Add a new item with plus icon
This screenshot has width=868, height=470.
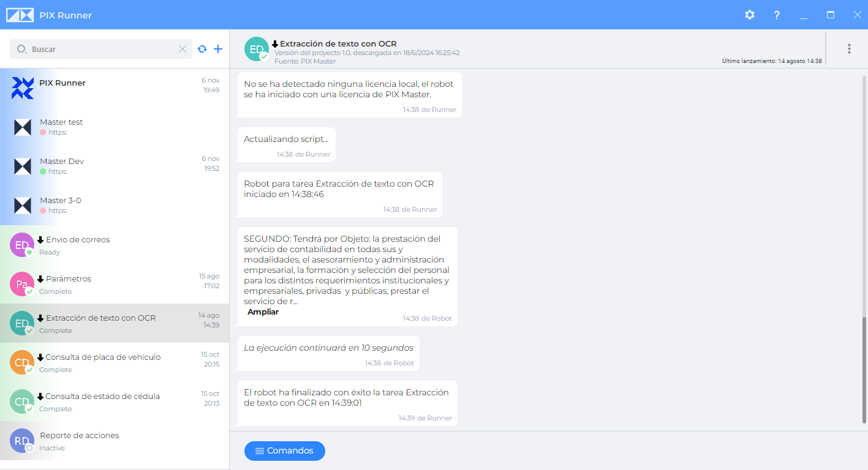point(218,49)
